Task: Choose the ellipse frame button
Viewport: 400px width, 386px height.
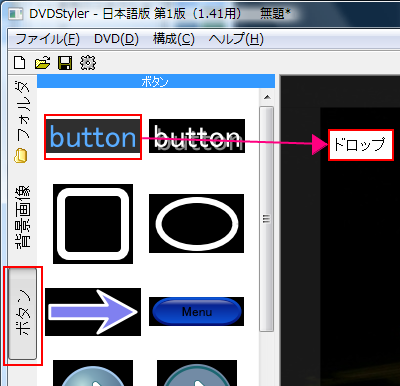Action: point(196,223)
